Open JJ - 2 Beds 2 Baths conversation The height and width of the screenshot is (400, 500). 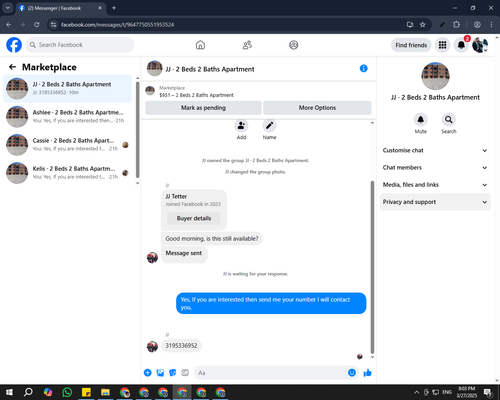68,89
